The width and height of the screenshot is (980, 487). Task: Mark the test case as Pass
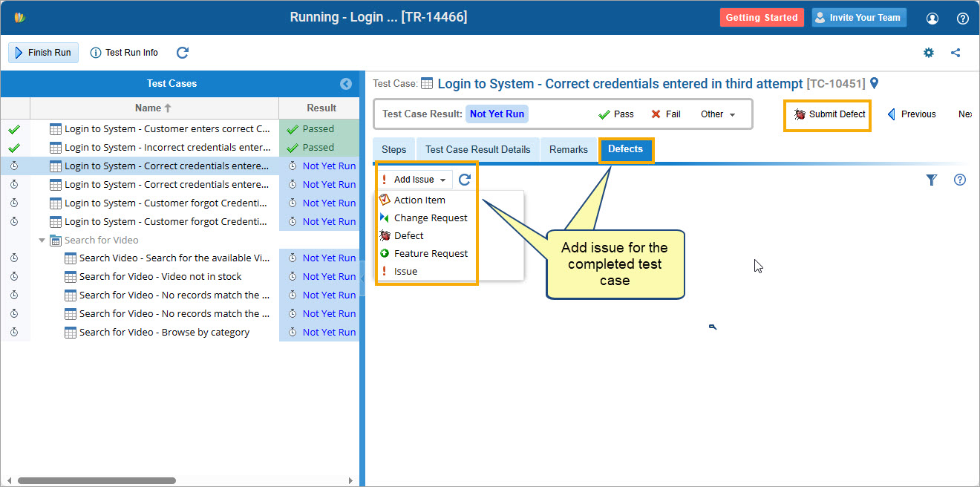tap(616, 114)
